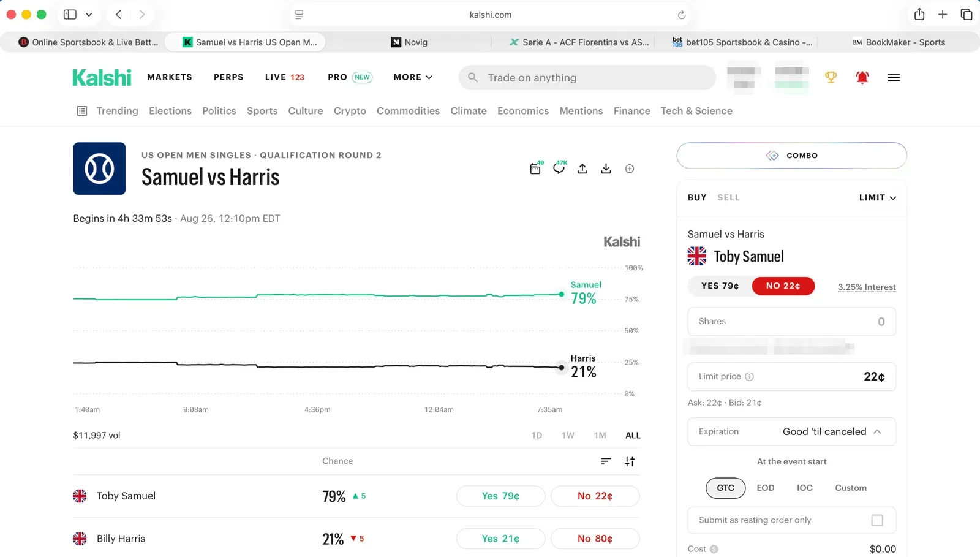Image resolution: width=980 pixels, height=557 pixels.
Task: Click the share upload icon in market header
Action: 582,169
